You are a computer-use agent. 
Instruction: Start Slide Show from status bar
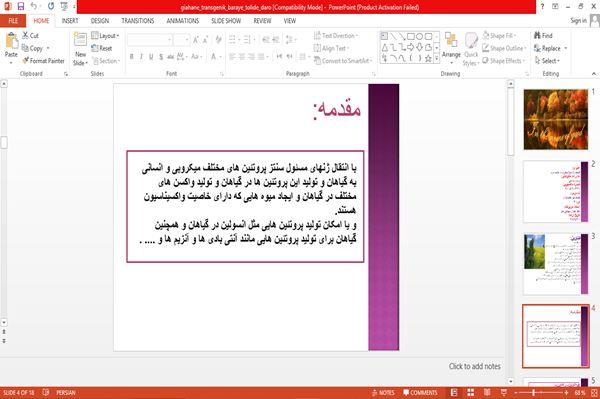pyautogui.click(x=504, y=392)
